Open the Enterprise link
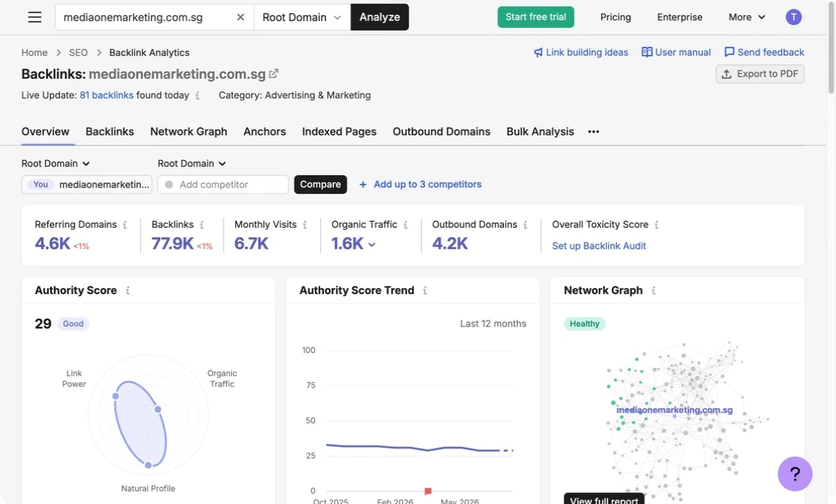Viewport: 836px width, 504px height. pyautogui.click(x=680, y=17)
